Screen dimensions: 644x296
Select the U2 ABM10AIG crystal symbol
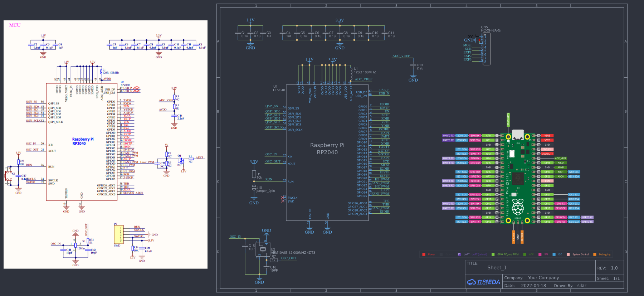tap(263, 249)
